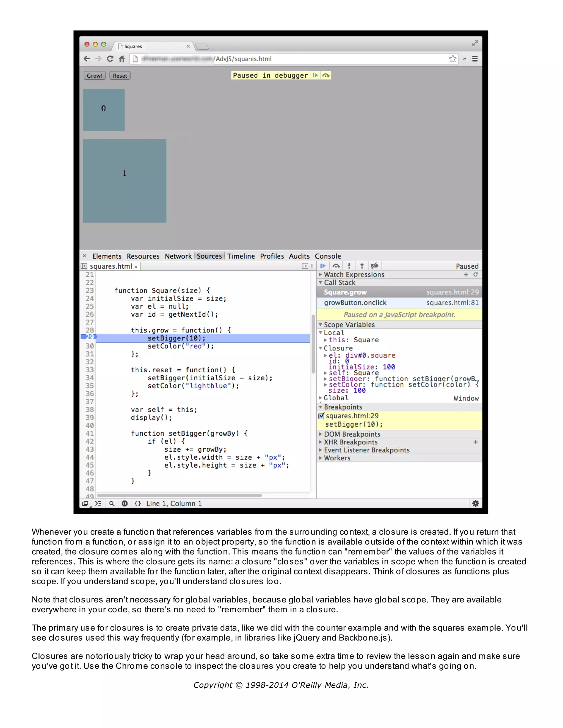The image size is (563, 728).
Task: Click the search magnifier icon in status bar
Action: click(112, 503)
